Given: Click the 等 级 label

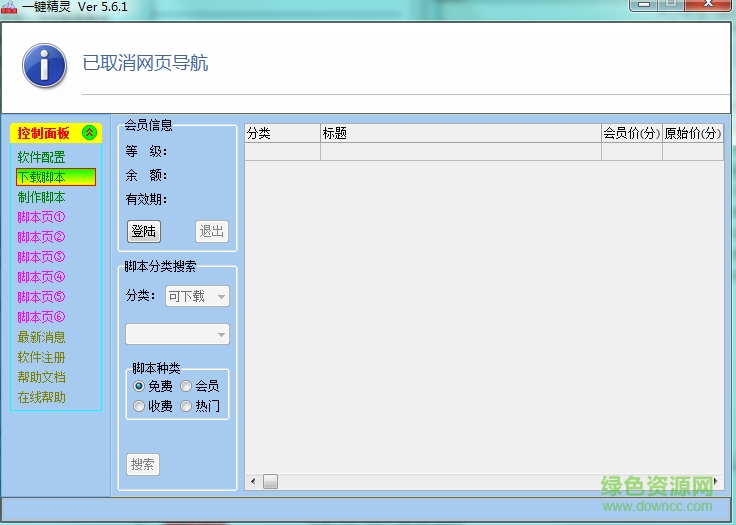Looking at the screenshot, I should tap(146, 151).
